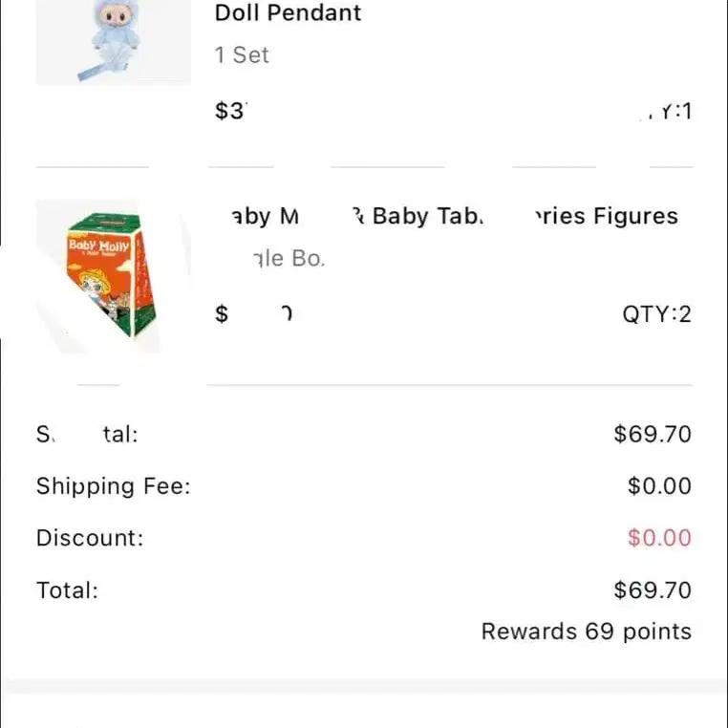Tap the Doll Pendant price starting with $3

tap(230, 112)
